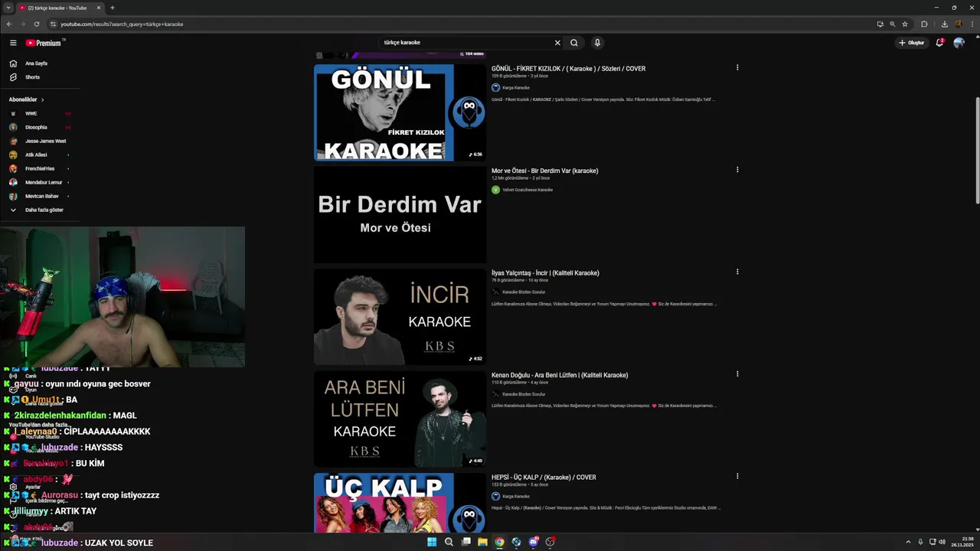This screenshot has height=551, width=980.
Task: Open options menu for GÖNÜL video
Action: [x=737, y=67]
